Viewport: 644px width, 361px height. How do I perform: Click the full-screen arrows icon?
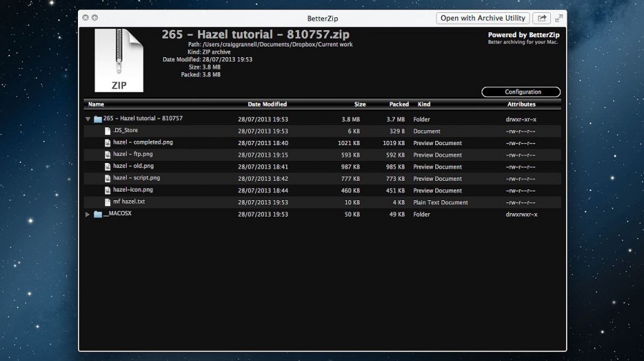tap(557, 19)
